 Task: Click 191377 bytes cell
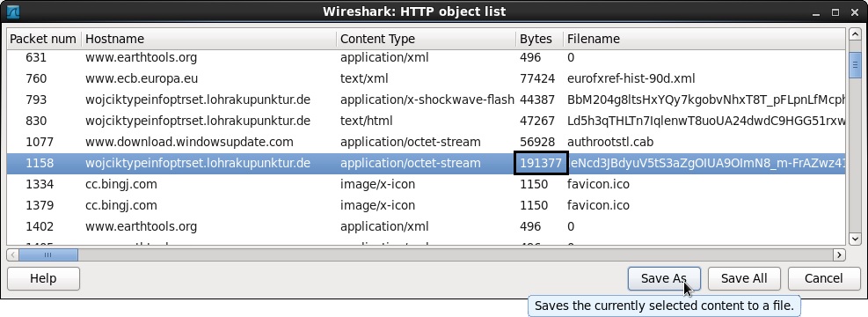coord(541,163)
